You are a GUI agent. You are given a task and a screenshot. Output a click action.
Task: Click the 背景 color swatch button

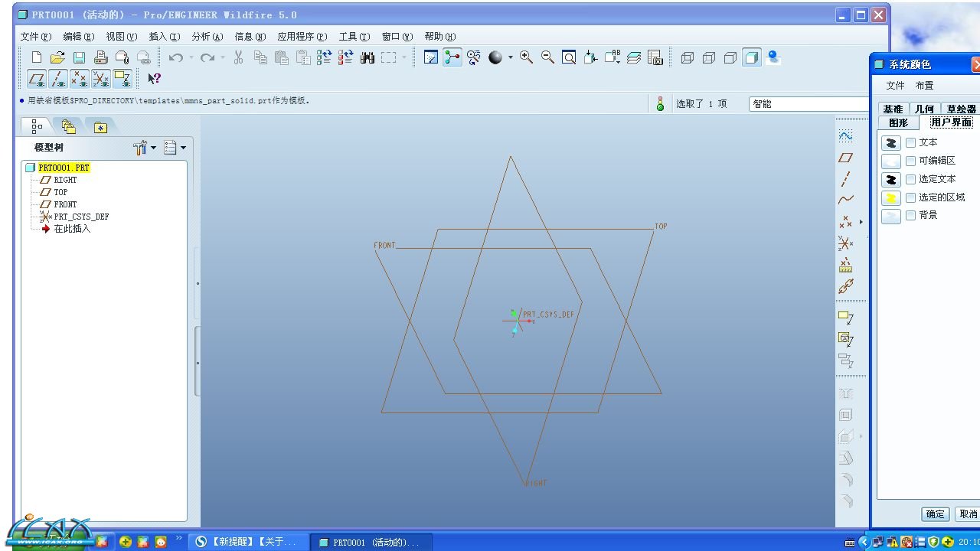[891, 216]
